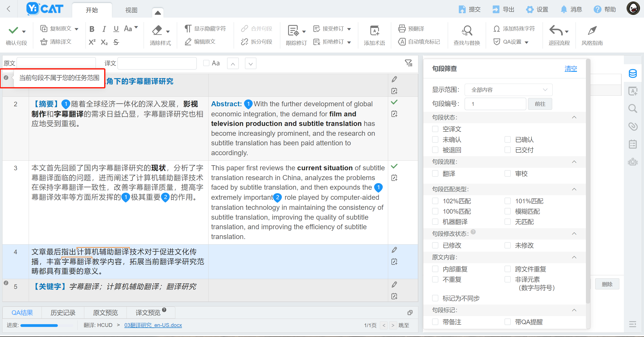Toggle the Aa case-sensitive checkbox
Screen dimensions: 644x337
206,63
